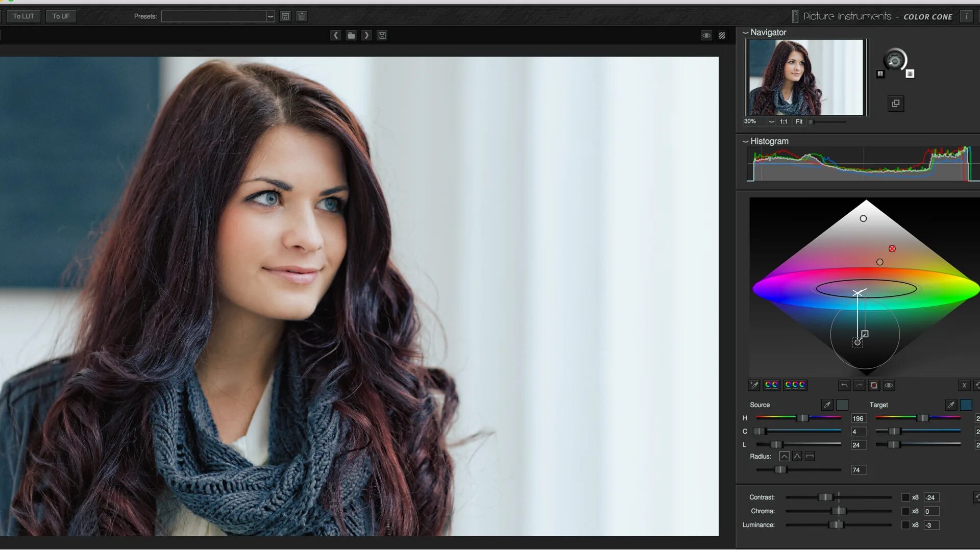Select the bell curve radius falloff shape
The width and height of the screenshot is (980, 551).
coord(797,457)
